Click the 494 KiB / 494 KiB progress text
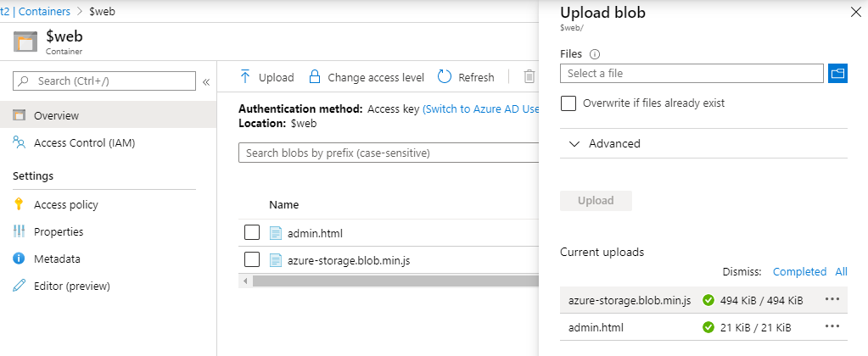This screenshot has height=356, width=868. coord(761,301)
